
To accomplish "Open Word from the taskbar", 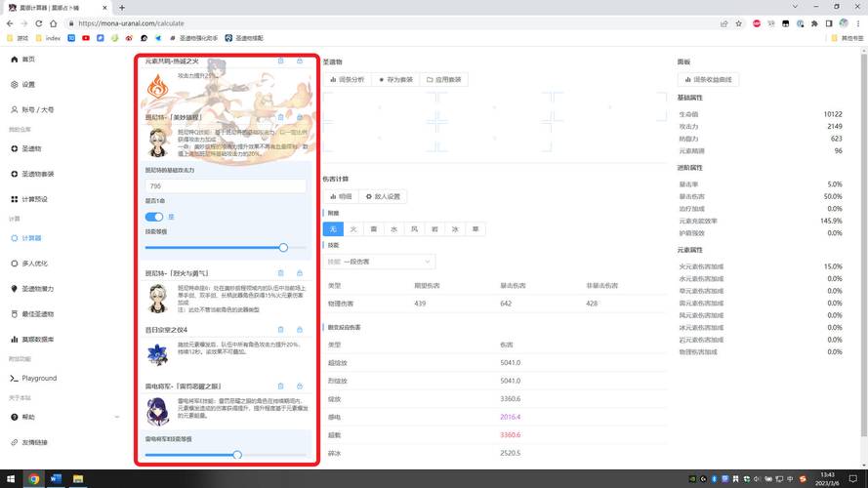I will coord(56,478).
